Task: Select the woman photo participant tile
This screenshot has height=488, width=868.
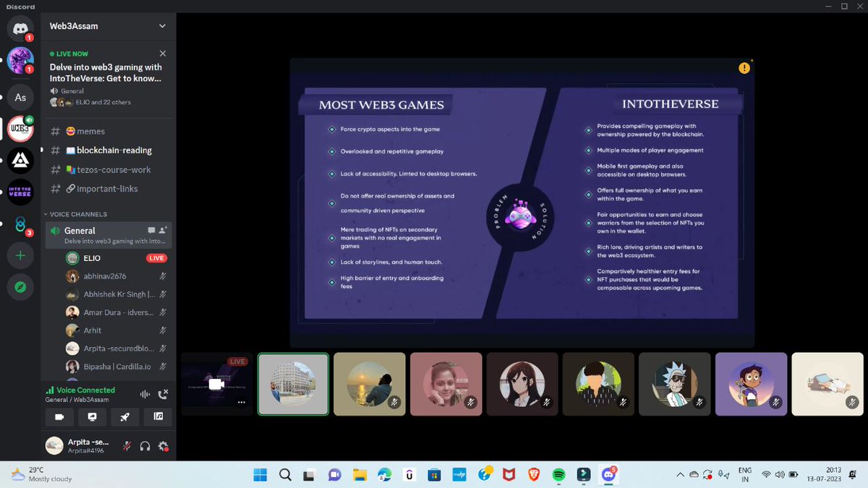Action: 446,384
